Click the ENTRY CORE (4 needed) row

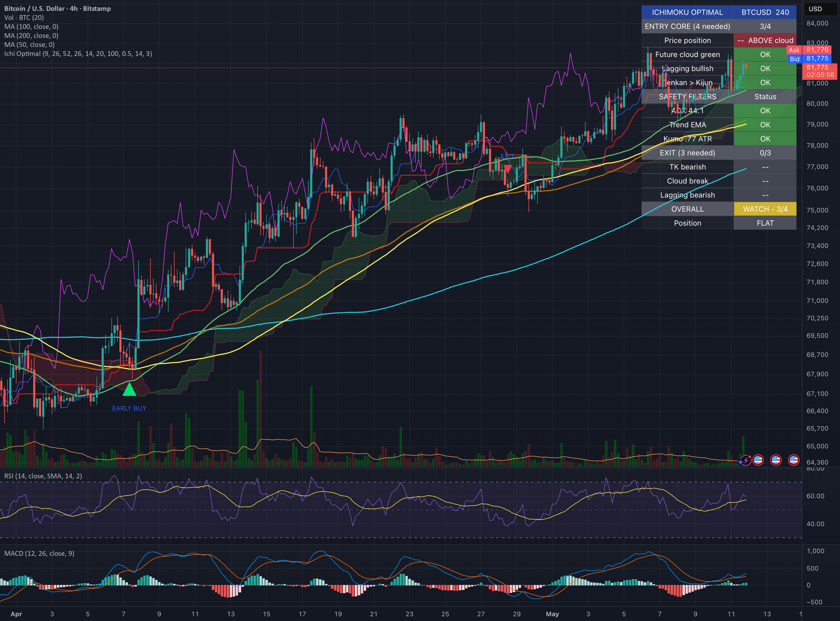(719, 26)
